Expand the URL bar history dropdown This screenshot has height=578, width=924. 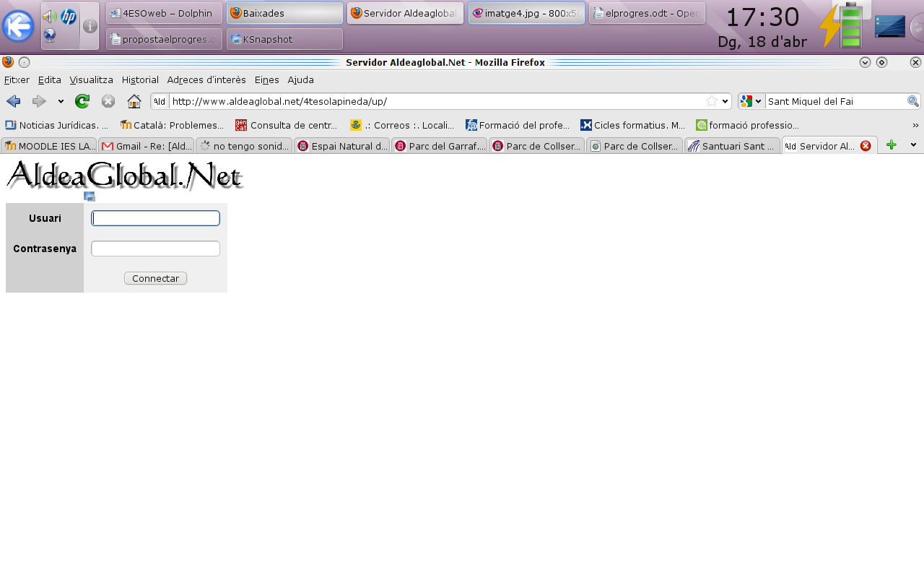[x=725, y=101]
